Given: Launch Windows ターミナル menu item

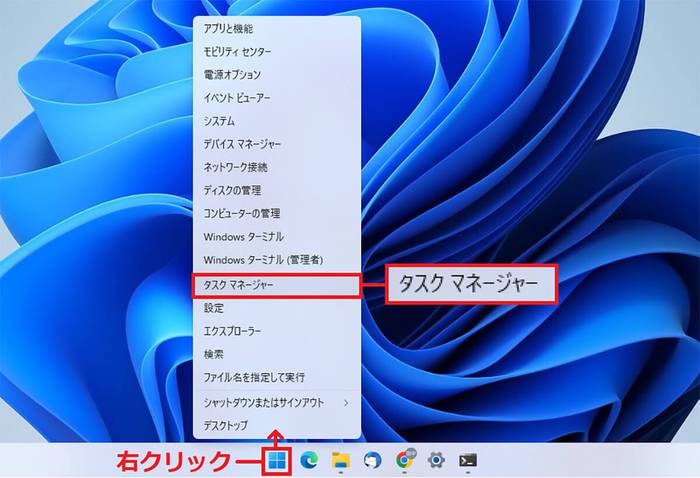Looking at the screenshot, I should pyautogui.click(x=277, y=237).
